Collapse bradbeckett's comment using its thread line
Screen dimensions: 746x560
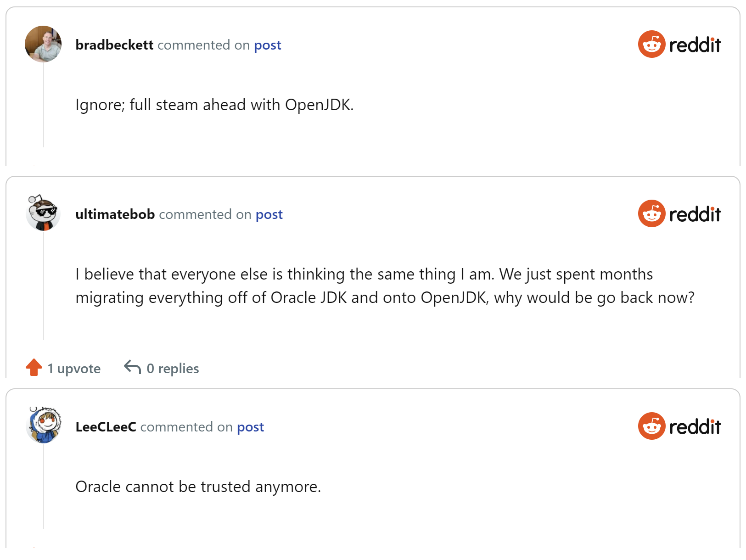[x=44, y=106]
